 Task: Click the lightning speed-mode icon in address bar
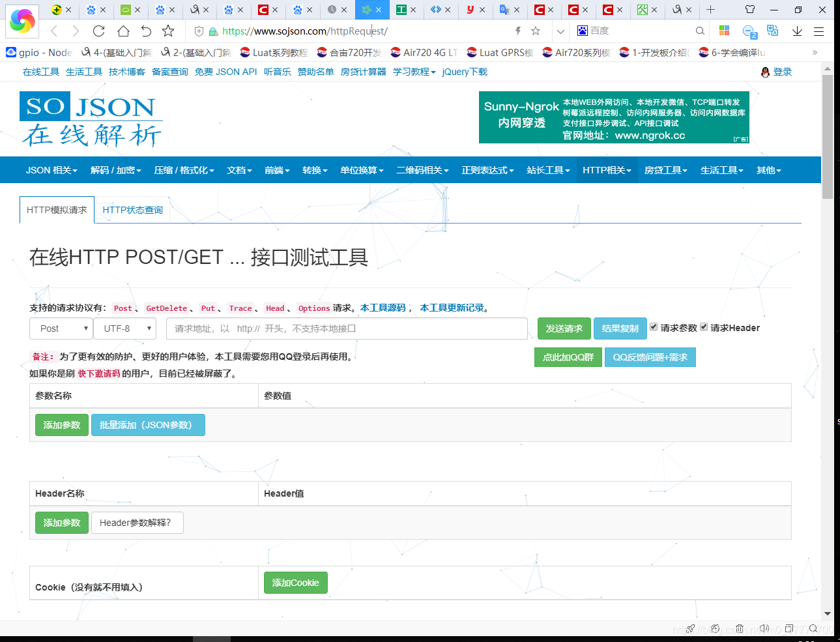518,31
